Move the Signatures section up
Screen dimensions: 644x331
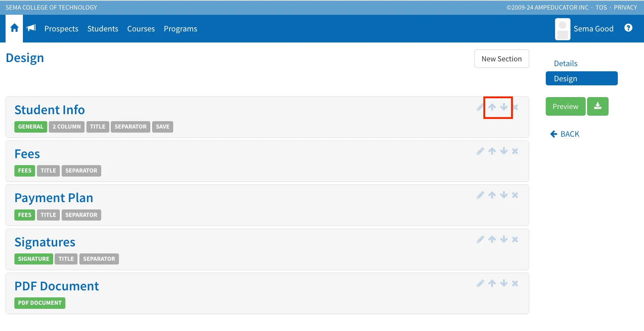point(492,239)
